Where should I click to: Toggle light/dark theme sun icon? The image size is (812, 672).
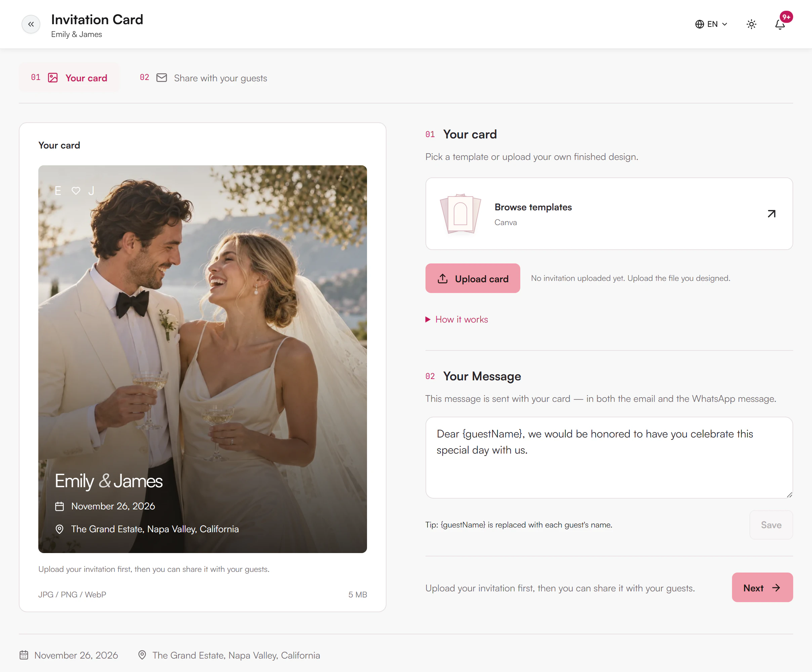pyautogui.click(x=751, y=24)
